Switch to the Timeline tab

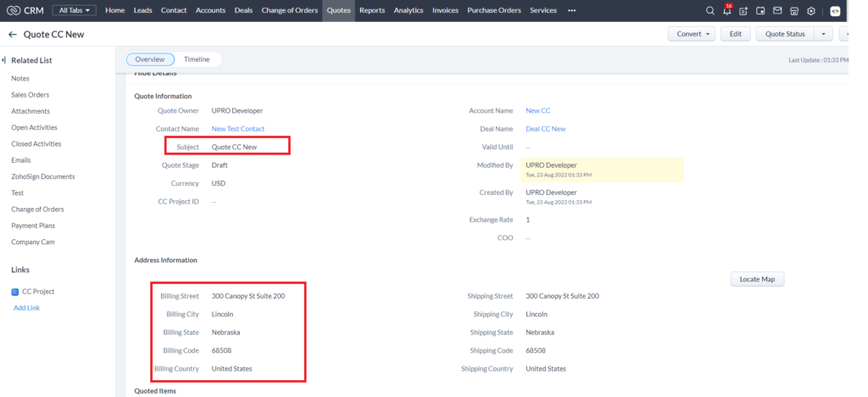tap(197, 59)
